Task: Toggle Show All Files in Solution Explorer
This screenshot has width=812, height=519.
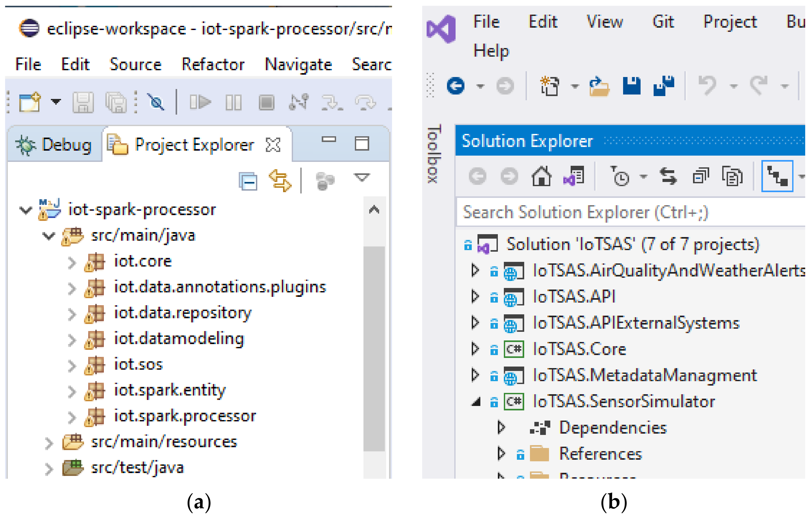Action: click(732, 176)
